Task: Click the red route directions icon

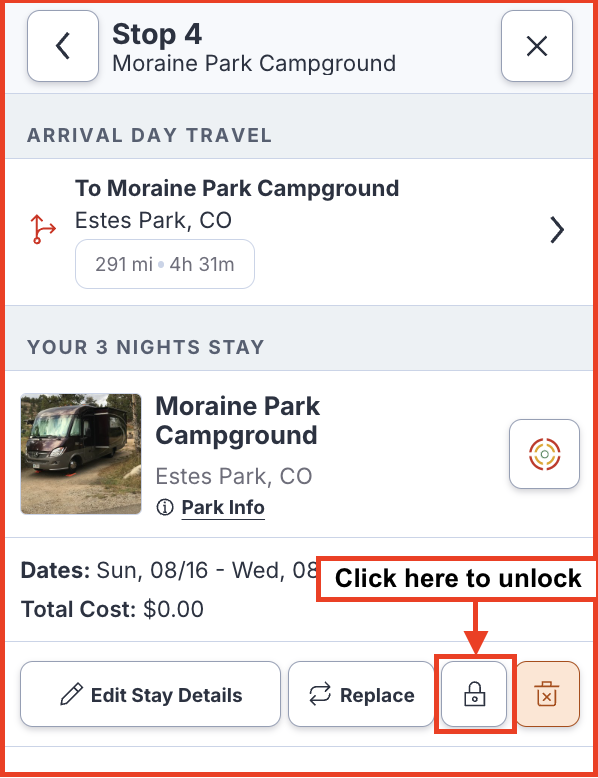Action: click(43, 229)
